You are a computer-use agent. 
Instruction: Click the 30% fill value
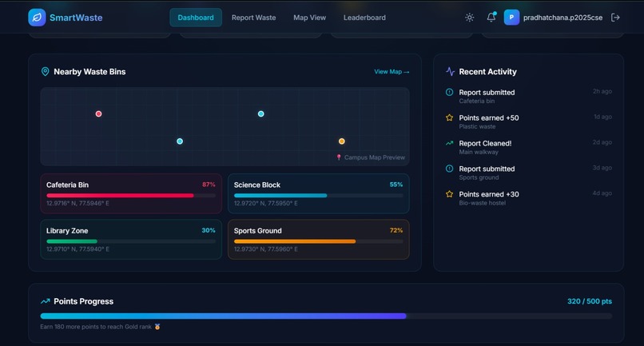pyautogui.click(x=209, y=230)
